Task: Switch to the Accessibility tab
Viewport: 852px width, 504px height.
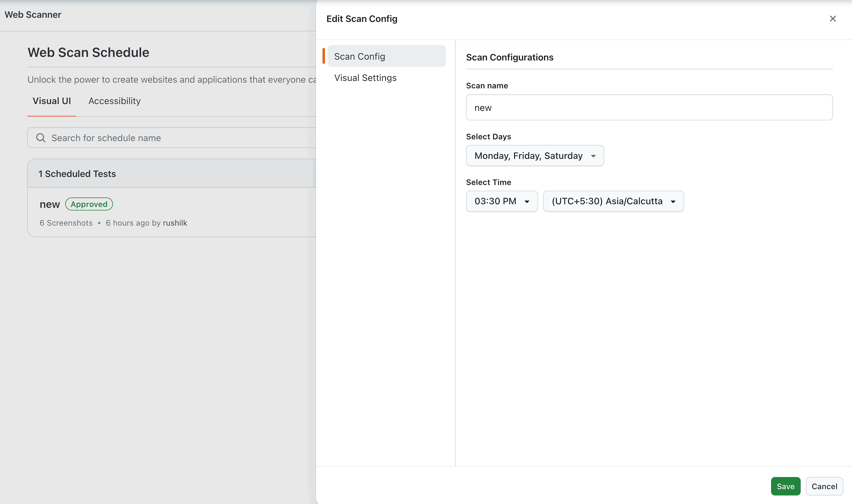Action: [114, 101]
